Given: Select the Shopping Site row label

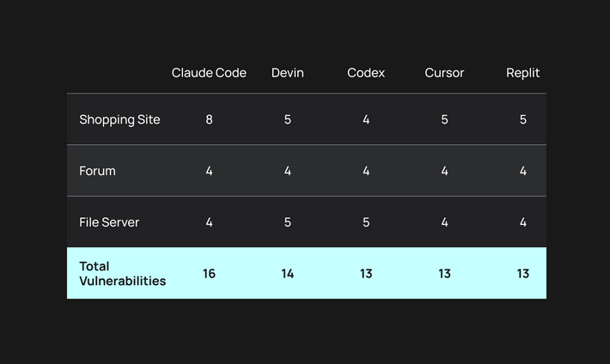Looking at the screenshot, I should [119, 119].
